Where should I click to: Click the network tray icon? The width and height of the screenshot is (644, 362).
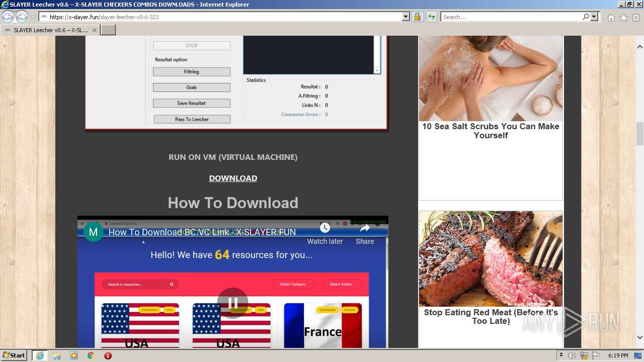[x=585, y=355]
